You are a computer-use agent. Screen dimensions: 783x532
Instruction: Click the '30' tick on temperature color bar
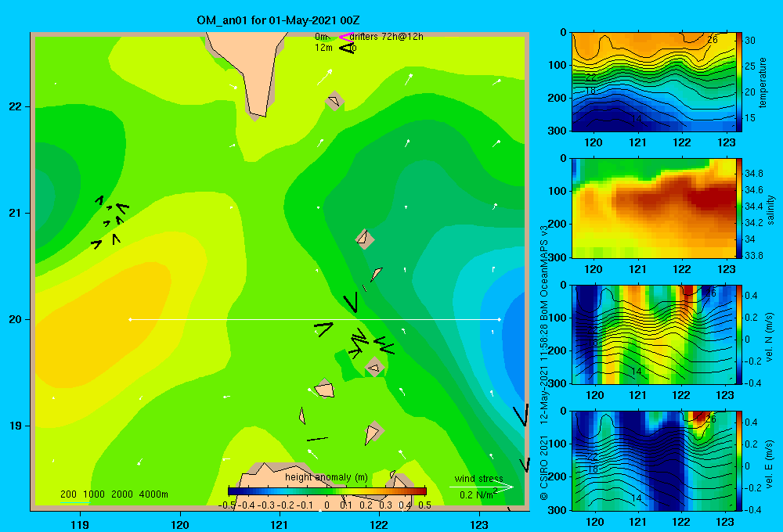tap(750, 41)
